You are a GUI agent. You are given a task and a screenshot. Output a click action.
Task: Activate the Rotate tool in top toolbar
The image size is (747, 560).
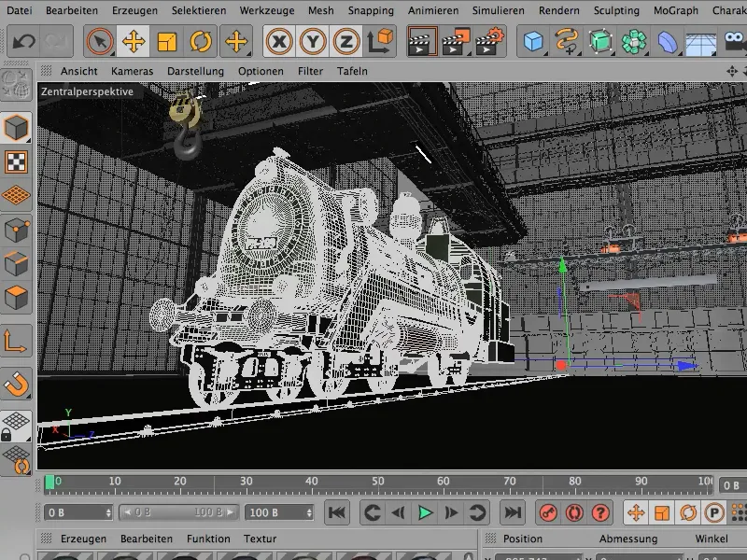(x=201, y=41)
